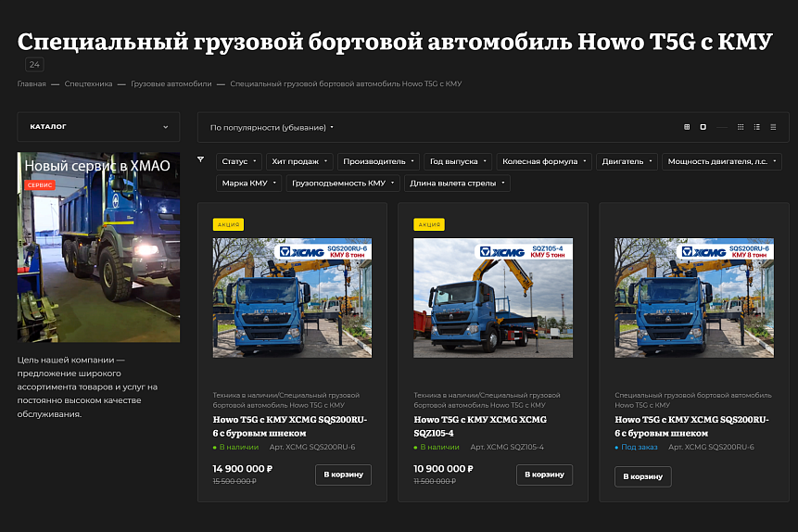This screenshot has height=532, width=798.
Task: Choose the wide-card layout square icon
Action: (703, 127)
